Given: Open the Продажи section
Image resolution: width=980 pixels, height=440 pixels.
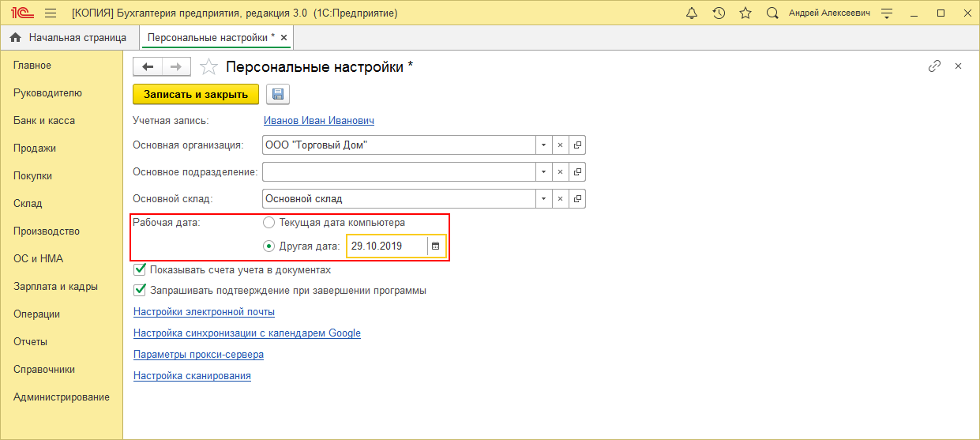Looking at the screenshot, I should tap(35, 149).
